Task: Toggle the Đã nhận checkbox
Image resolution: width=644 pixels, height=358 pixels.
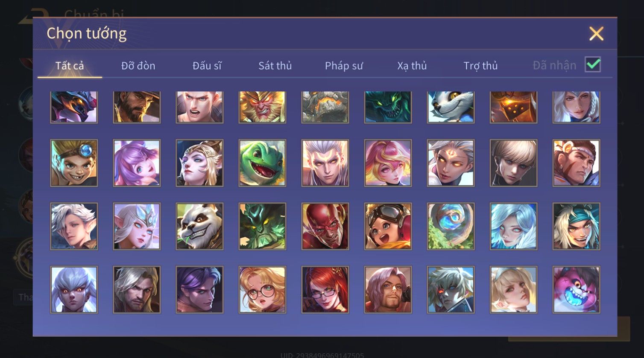Action: point(593,65)
